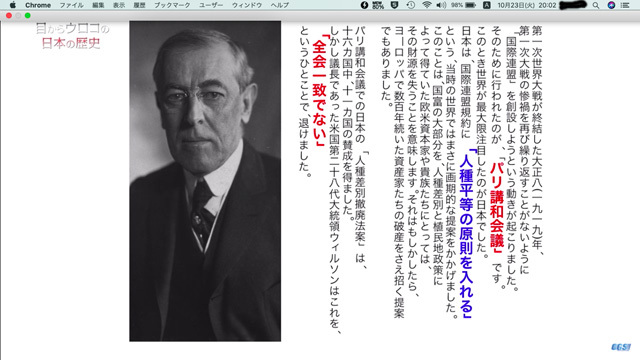The image size is (640, 360).
Task: Open the Apple menu
Action: point(13,5)
